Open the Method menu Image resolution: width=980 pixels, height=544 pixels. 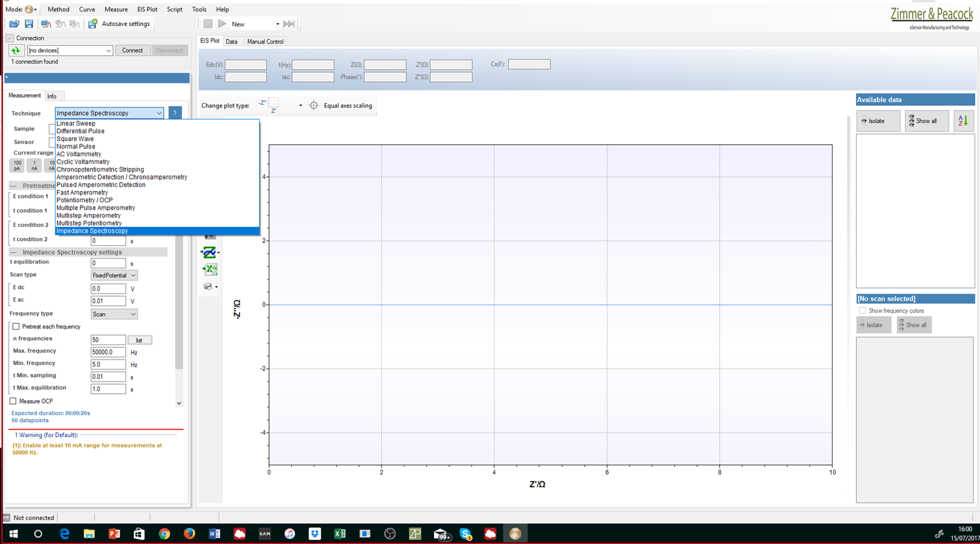(58, 9)
